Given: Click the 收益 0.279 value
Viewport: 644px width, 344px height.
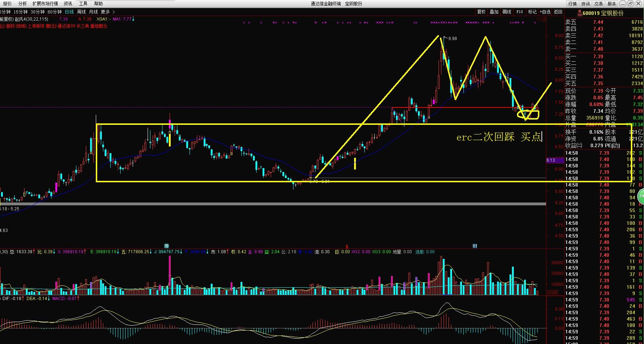Looking at the screenshot, I should (x=597, y=145).
